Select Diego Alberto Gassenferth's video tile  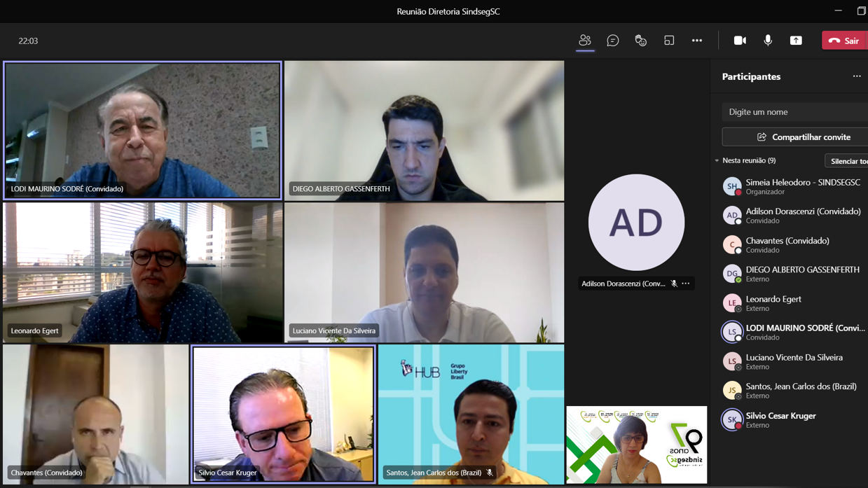pos(424,130)
